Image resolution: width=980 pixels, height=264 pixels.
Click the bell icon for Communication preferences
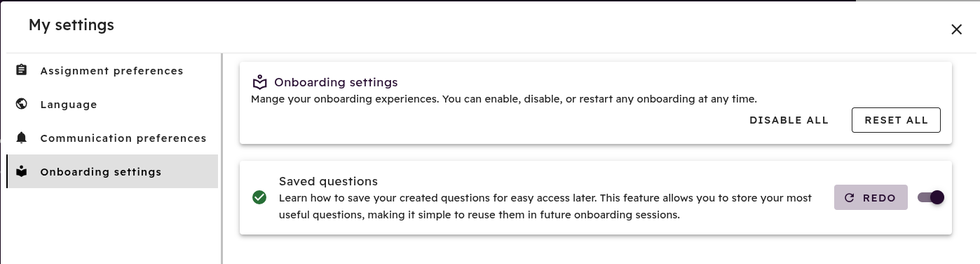[x=22, y=138]
